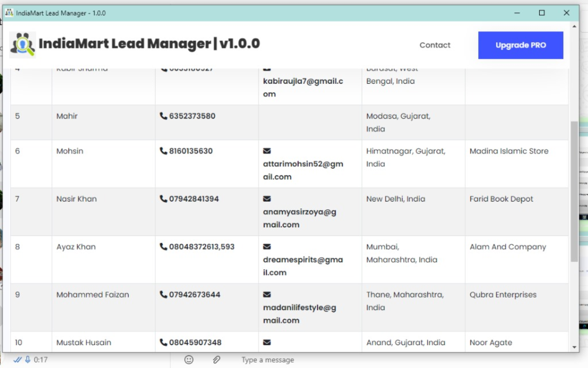Click the envelope icon in Mustak Husain's row
Screen dimensions: 588x368
[267, 342]
